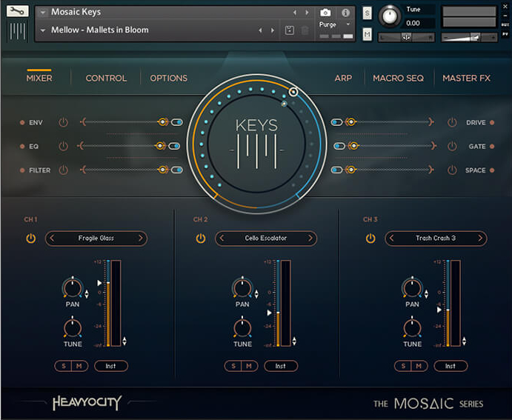Click the ENV macro slider handle

[x=162, y=122]
